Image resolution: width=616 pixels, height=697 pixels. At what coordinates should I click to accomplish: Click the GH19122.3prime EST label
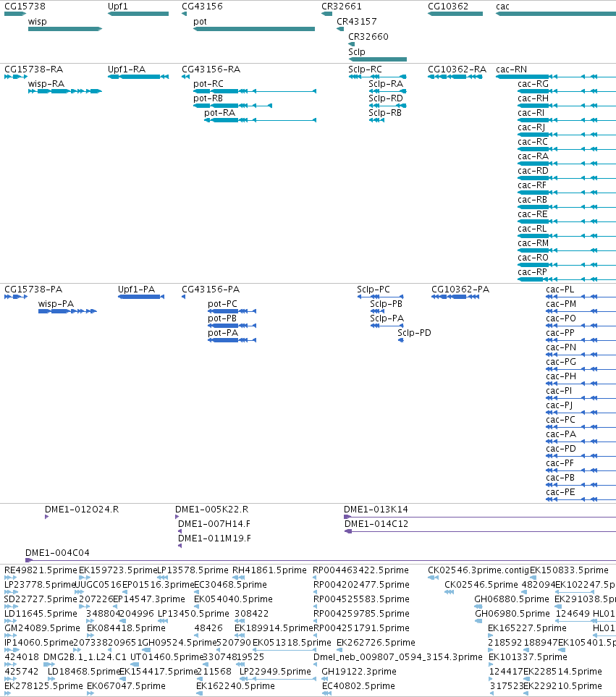359,672
